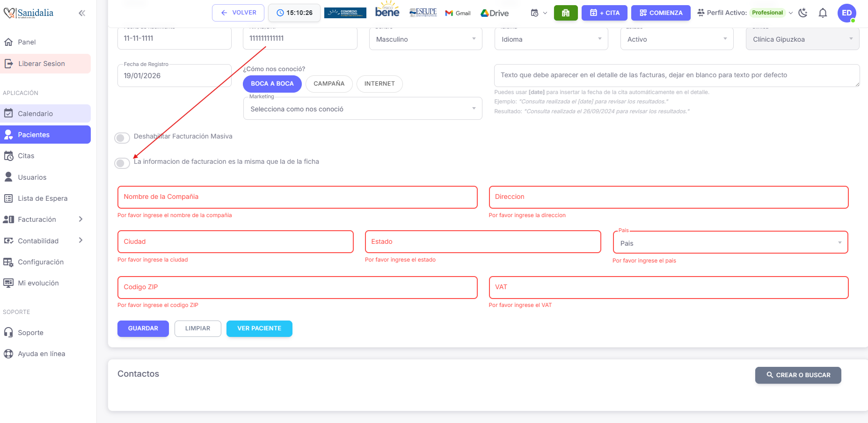Open Google Drive shortcut
Image resolution: width=868 pixels, height=423 pixels.
click(495, 13)
